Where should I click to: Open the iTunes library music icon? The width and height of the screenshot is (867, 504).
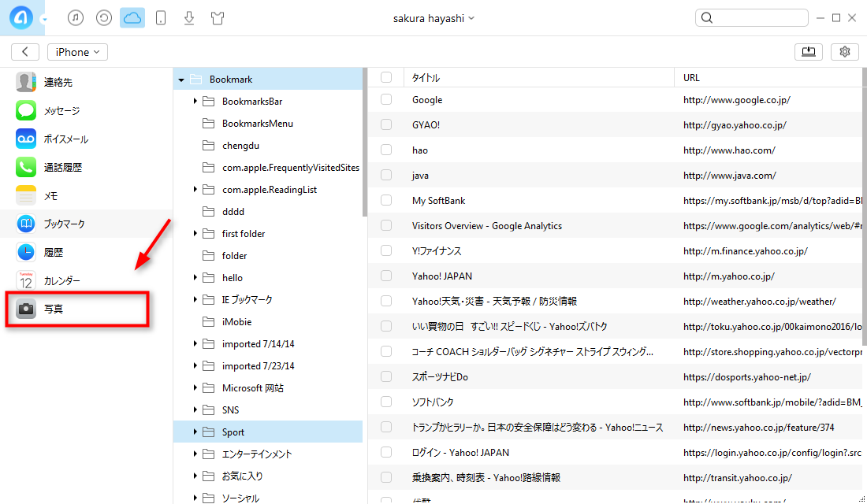pos(76,18)
